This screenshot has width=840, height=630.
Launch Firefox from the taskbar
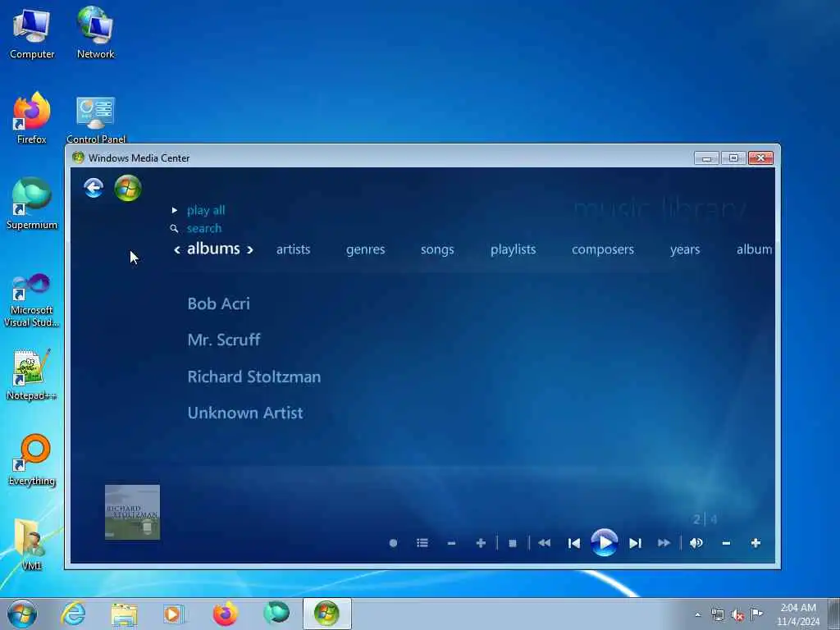tap(226, 614)
